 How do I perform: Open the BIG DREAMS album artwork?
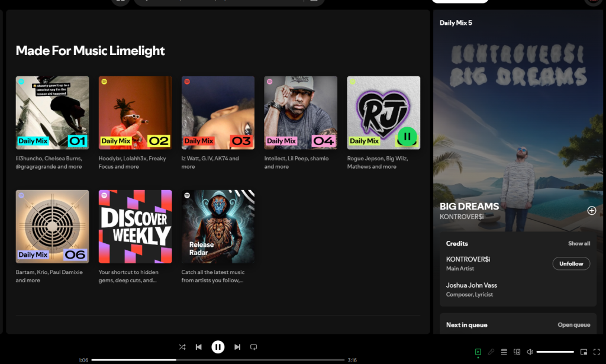pos(518,120)
